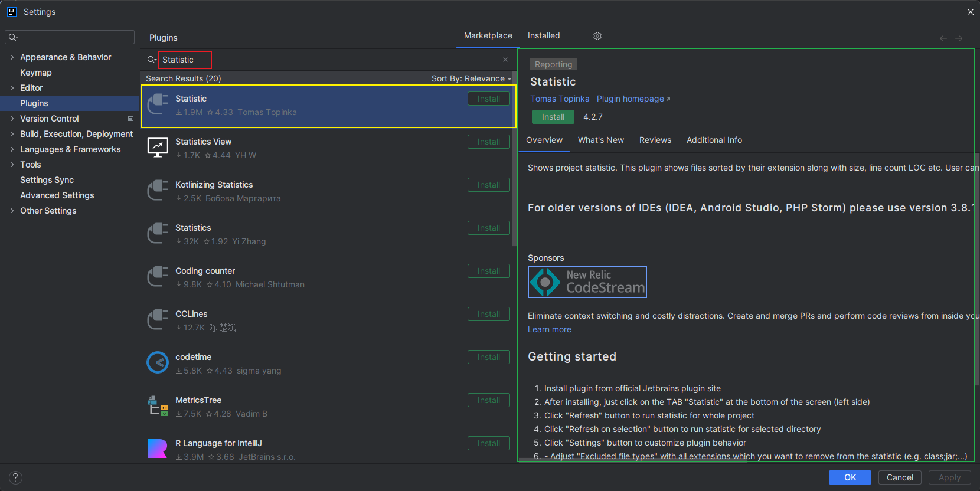Screen dimensions: 980x491
Task: Install the R Language for IntelliJ plugin
Action: tap(489, 443)
